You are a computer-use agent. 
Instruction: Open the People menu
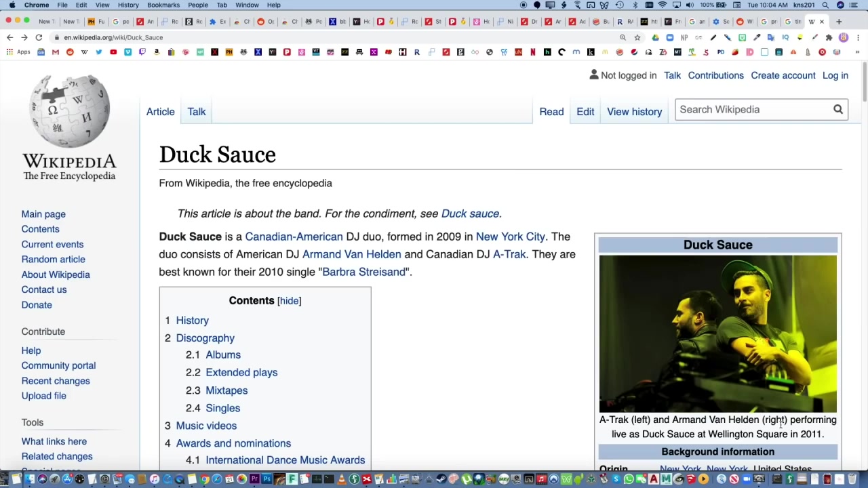(198, 5)
